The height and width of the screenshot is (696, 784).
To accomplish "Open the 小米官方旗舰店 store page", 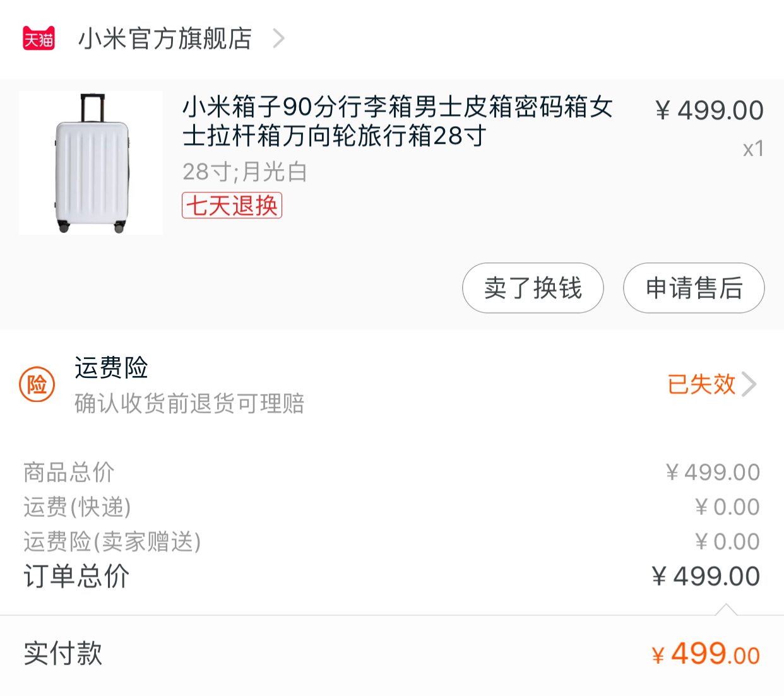I will point(165,38).
